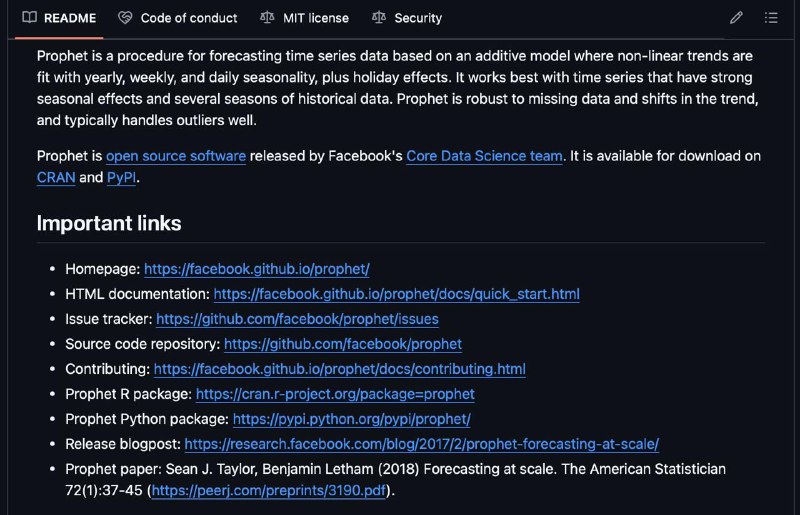Viewport: 800px width, 515px height.
Task: Open the MIT license tab
Action: [x=305, y=18]
